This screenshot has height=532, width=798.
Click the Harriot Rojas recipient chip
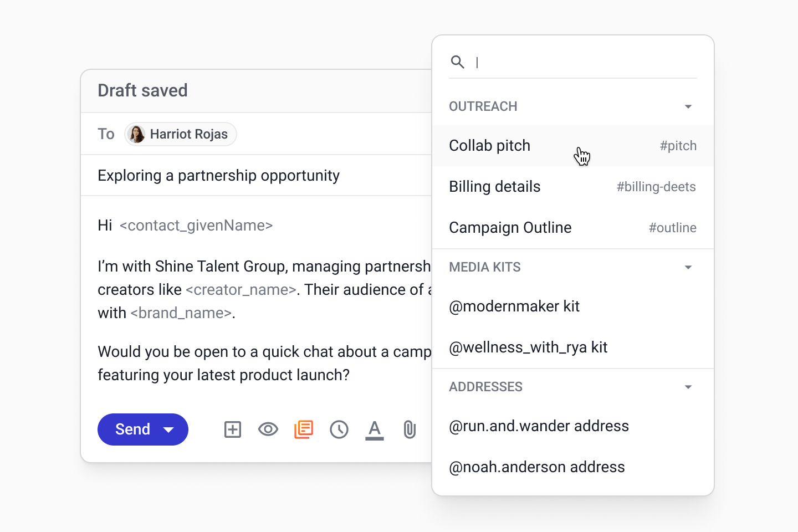pyautogui.click(x=181, y=134)
